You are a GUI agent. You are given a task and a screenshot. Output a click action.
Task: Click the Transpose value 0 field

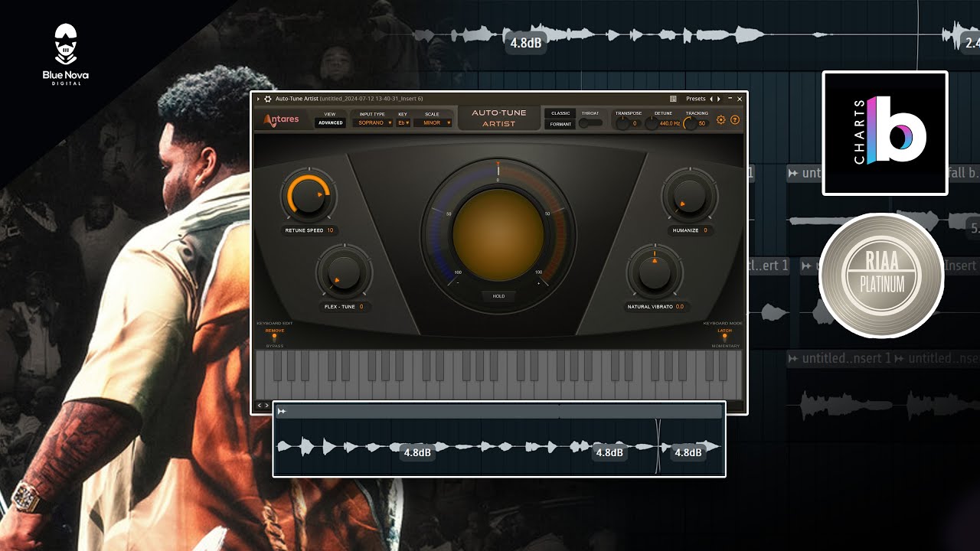click(x=635, y=123)
